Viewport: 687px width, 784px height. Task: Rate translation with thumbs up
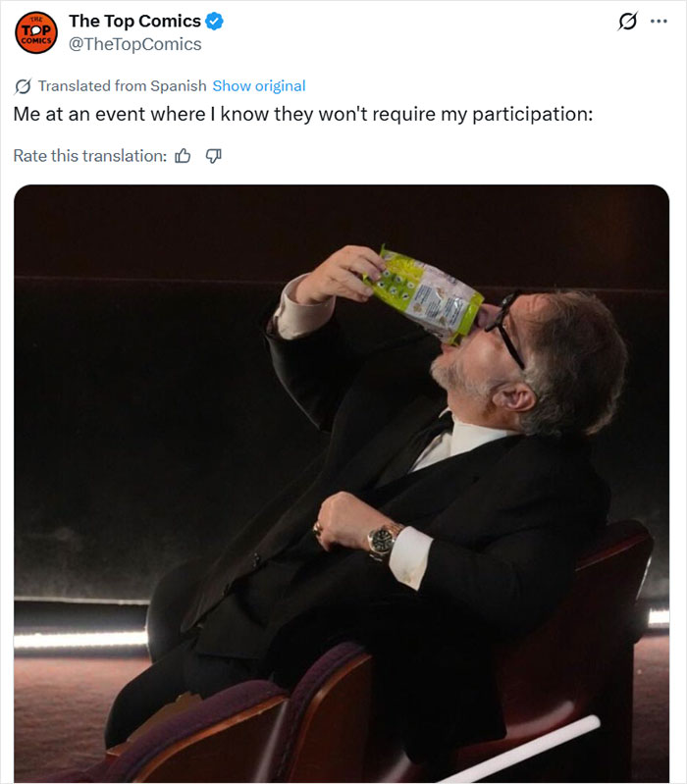[183, 156]
